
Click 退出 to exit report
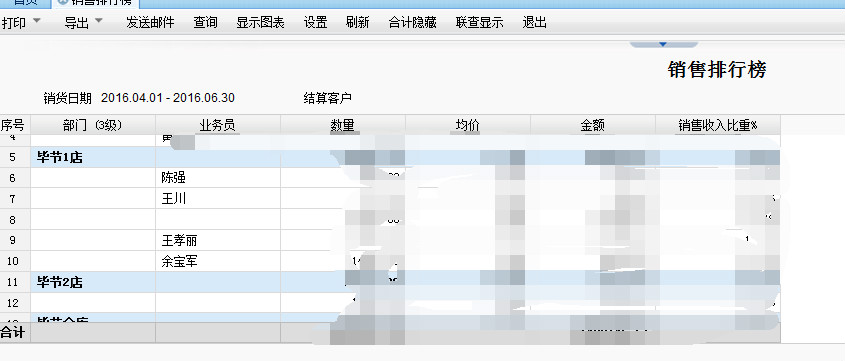pyautogui.click(x=535, y=23)
